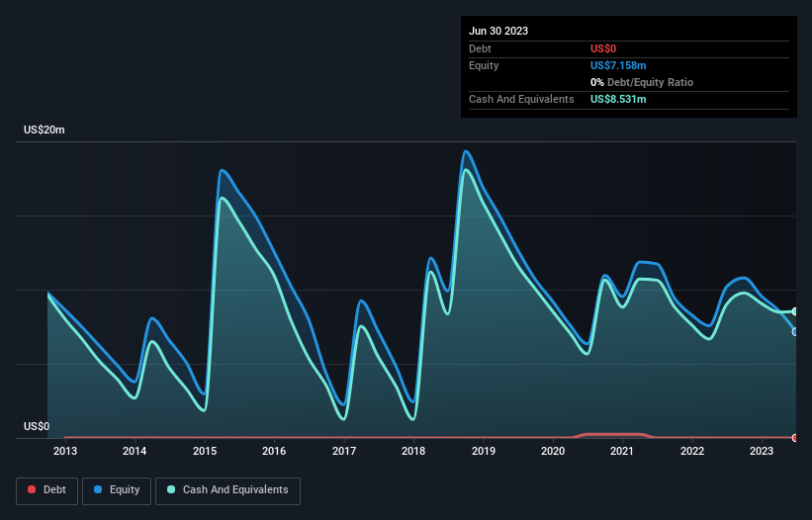Select the Cash endpoint marker at 2023

click(x=795, y=311)
